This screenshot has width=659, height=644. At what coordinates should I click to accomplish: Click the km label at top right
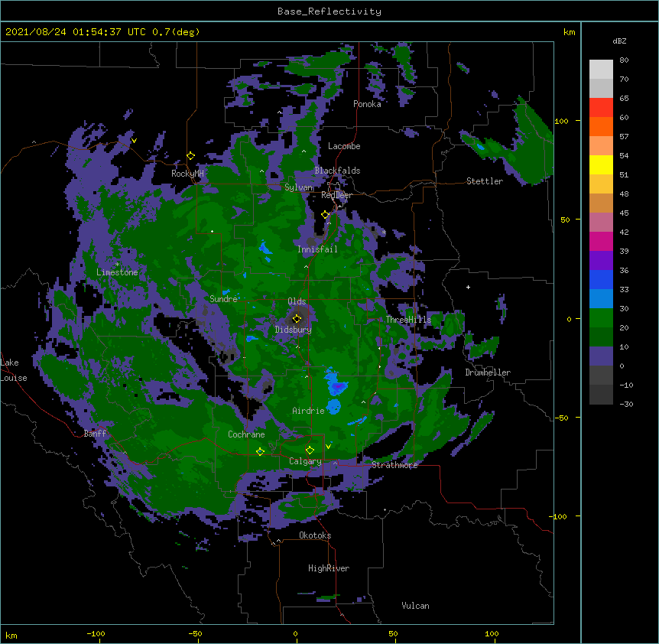pos(569,32)
